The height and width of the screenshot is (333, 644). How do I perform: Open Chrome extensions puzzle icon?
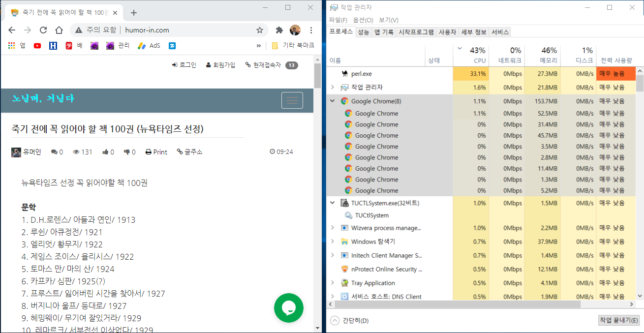click(279, 30)
